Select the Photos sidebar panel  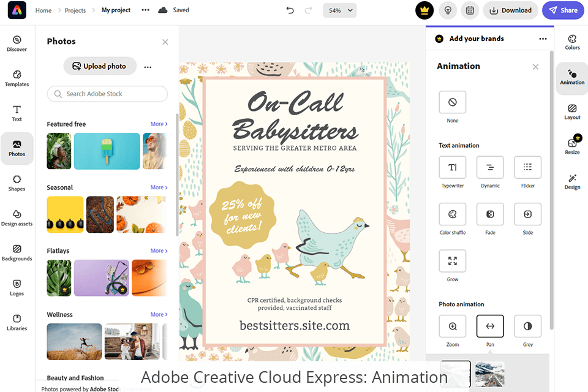(17, 149)
